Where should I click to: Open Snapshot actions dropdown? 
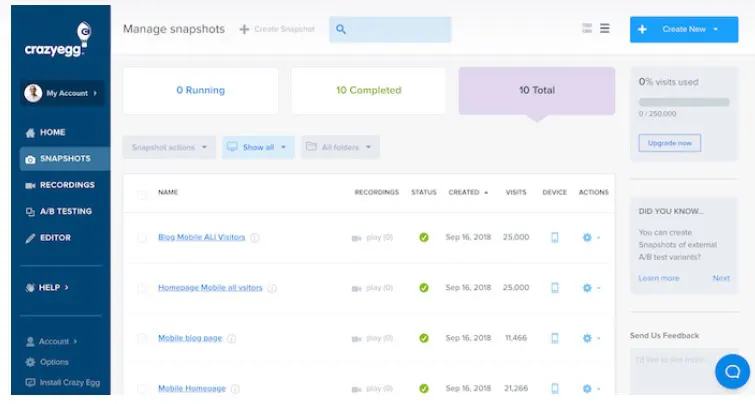pyautogui.click(x=169, y=147)
